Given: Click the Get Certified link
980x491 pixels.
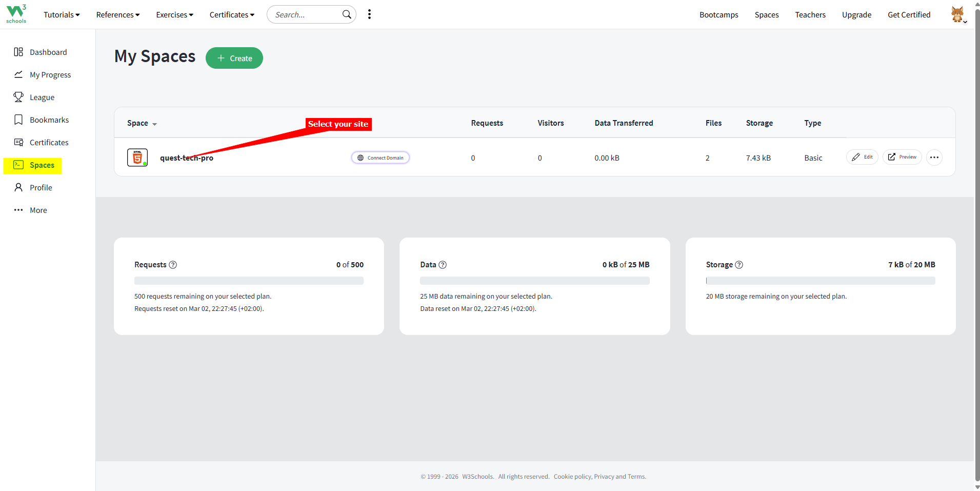Looking at the screenshot, I should [909, 15].
